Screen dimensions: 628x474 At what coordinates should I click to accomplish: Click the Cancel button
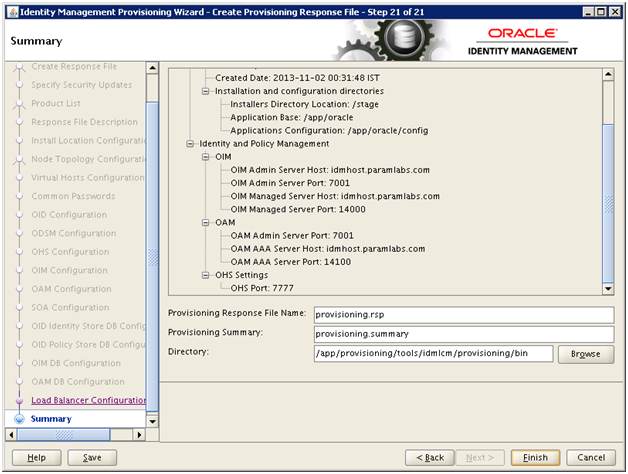[591, 457]
